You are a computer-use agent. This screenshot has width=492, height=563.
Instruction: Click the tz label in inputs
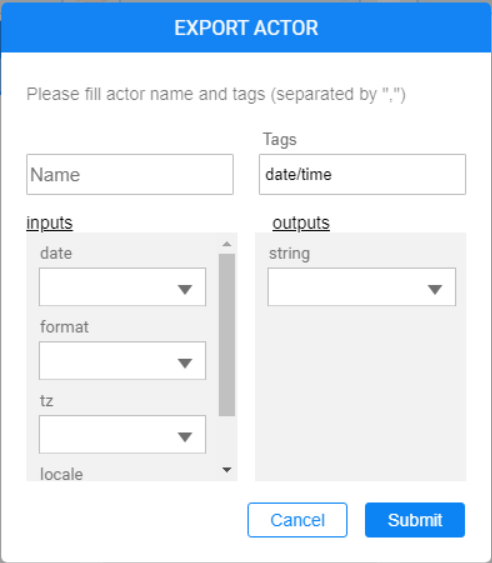(x=46, y=401)
